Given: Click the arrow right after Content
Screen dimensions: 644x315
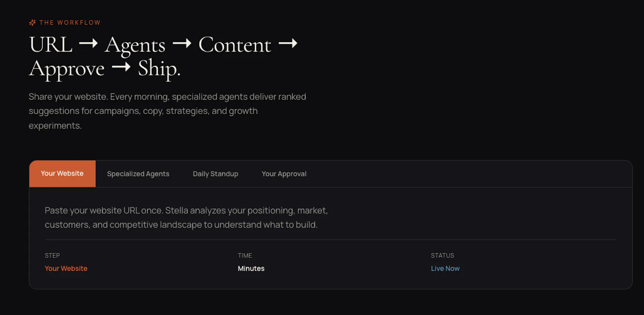Looking at the screenshot, I should 288,43.
